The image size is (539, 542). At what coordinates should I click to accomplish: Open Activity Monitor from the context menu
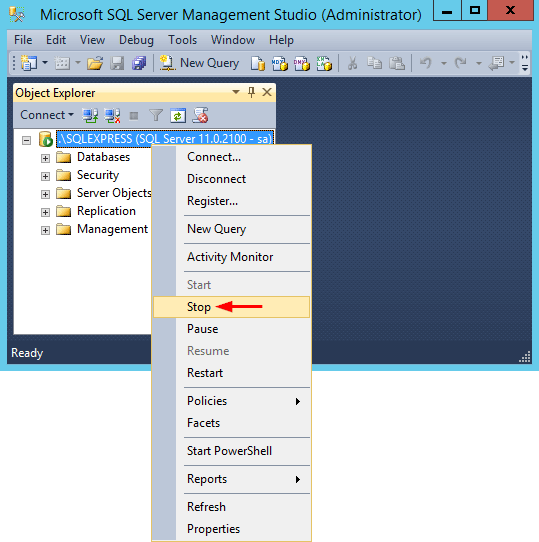pos(232,257)
